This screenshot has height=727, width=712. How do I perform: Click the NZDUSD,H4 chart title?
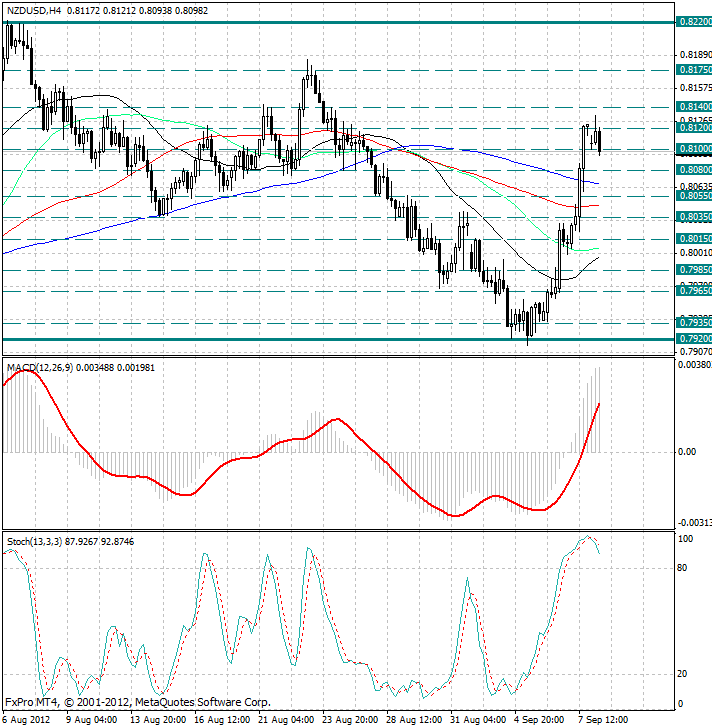click(x=32, y=11)
